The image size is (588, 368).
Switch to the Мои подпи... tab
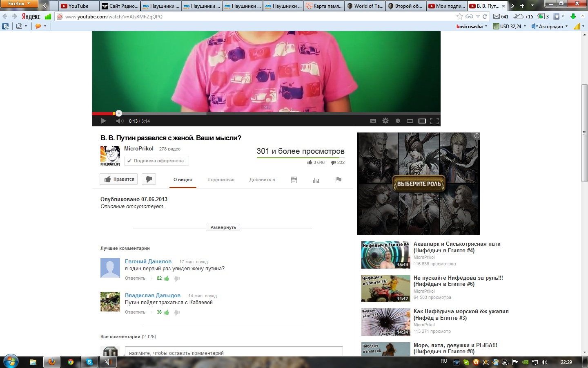point(447,6)
